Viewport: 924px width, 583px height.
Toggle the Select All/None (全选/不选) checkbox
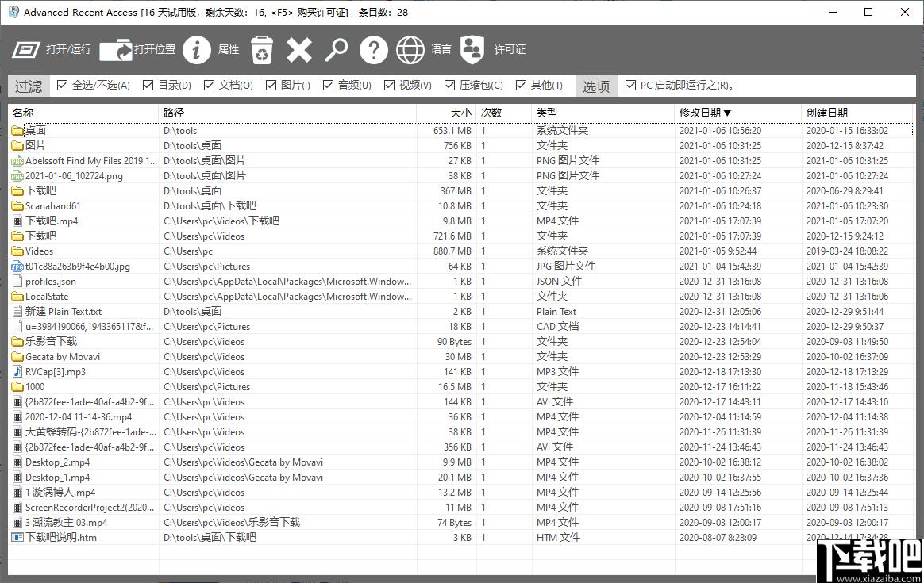[x=63, y=86]
